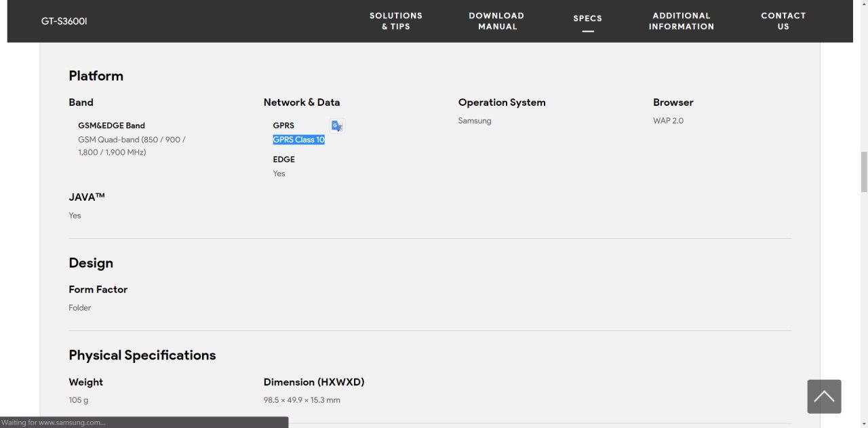Image resolution: width=868 pixels, height=428 pixels.
Task: Click the 98.5 × 49.9 × 15.3 mm dimension value
Action: [x=302, y=400]
